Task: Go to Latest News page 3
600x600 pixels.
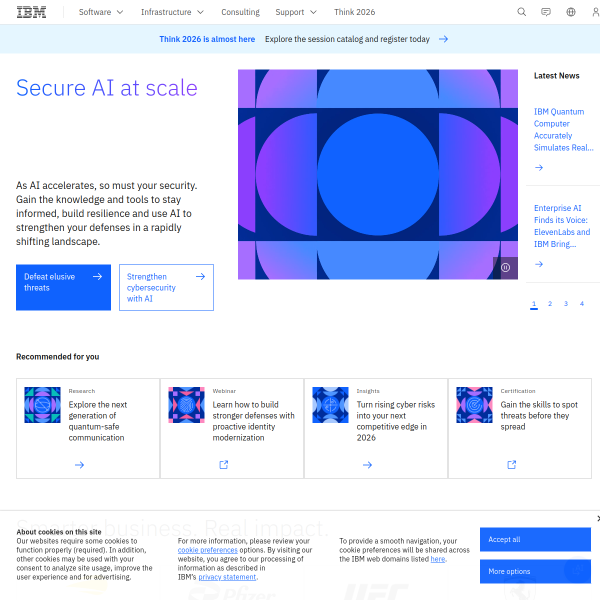Action: 566,304
